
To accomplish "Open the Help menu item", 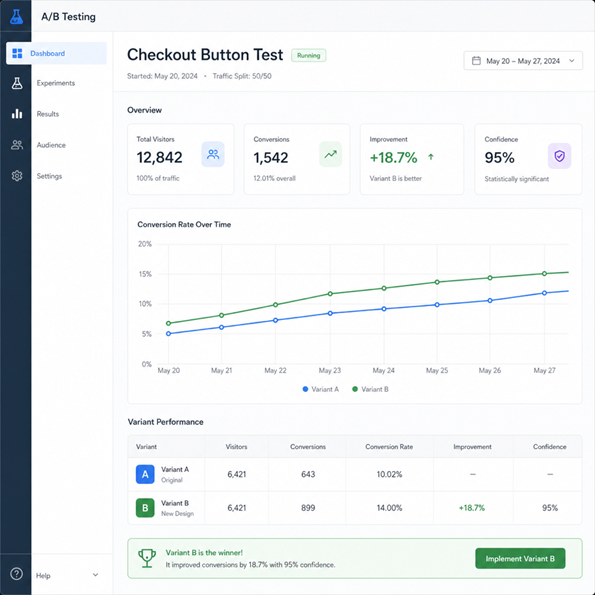I will [x=43, y=576].
